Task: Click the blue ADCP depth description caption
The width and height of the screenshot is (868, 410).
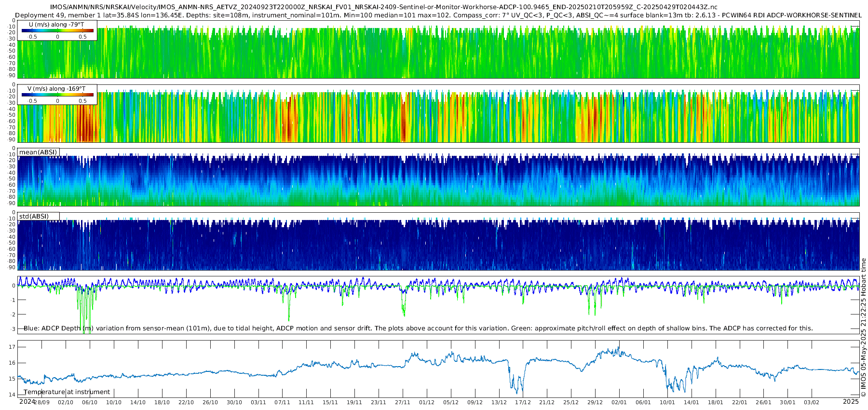Action: click(x=418, y=328)
